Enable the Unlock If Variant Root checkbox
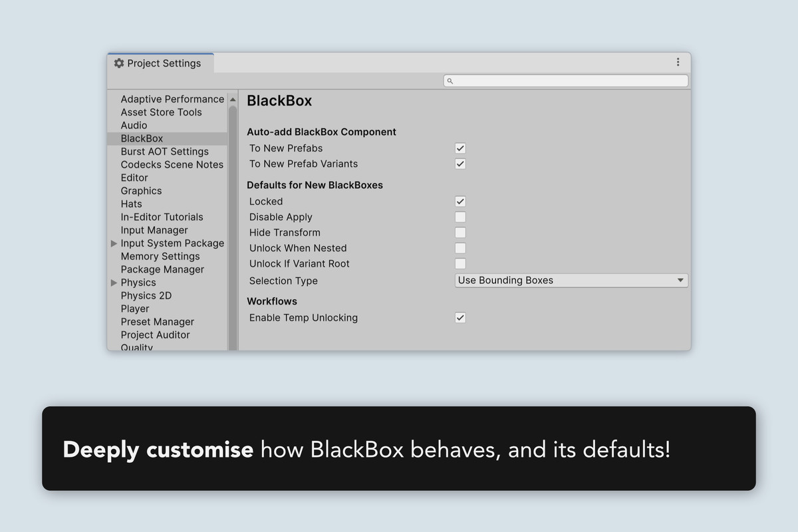798x532 pixels. [460, 263]
